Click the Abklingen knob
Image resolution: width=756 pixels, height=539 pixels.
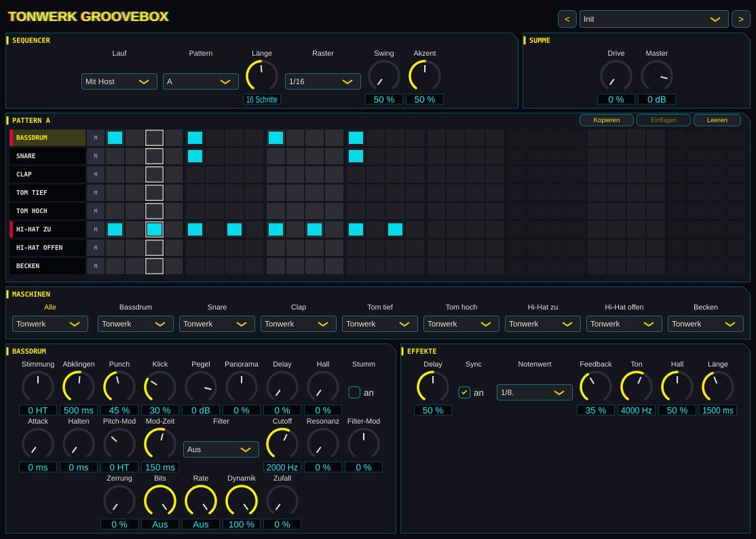(x=79, y=387)
